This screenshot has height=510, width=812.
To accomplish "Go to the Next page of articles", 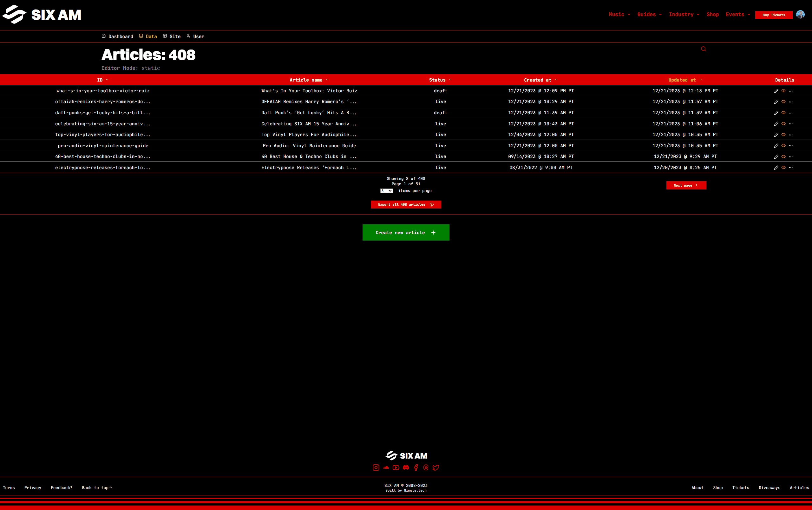I will pyautogui.click(x=686, y=186).
